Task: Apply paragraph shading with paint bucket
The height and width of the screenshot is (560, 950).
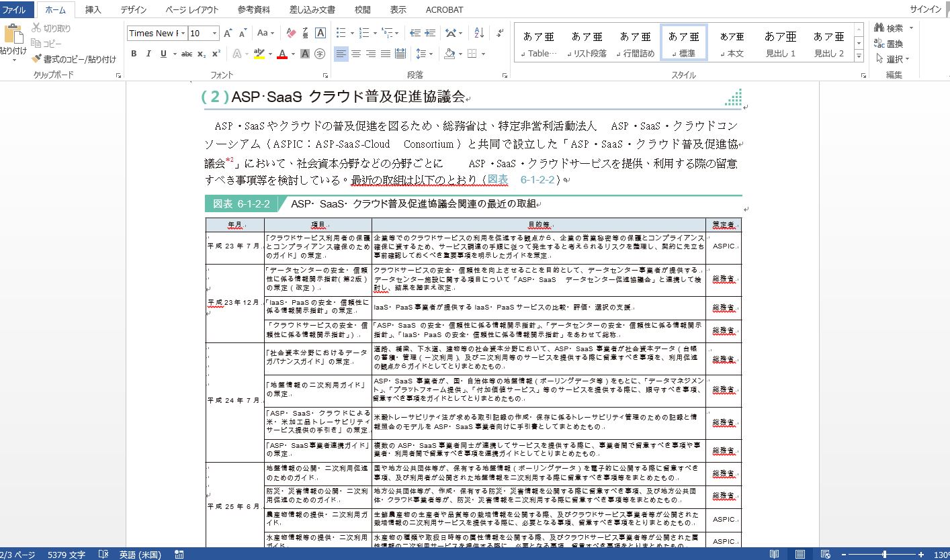Action: (x=449, y=54)
